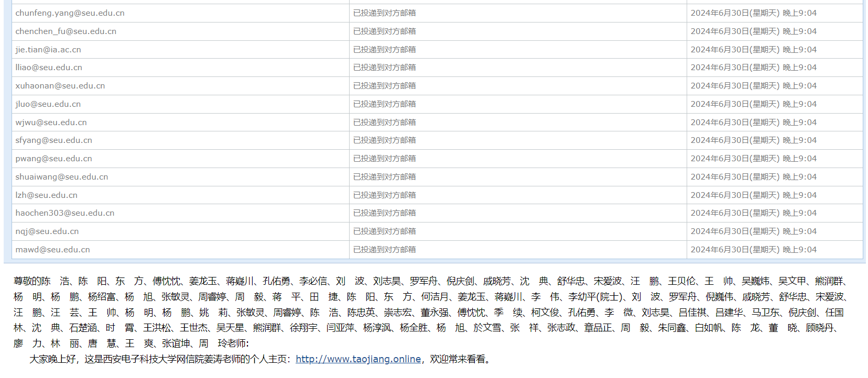Select the nqj@seu.edu.cn recipient cell
Image resolution: width=868 pixels, height=378 pixels.
180,231
